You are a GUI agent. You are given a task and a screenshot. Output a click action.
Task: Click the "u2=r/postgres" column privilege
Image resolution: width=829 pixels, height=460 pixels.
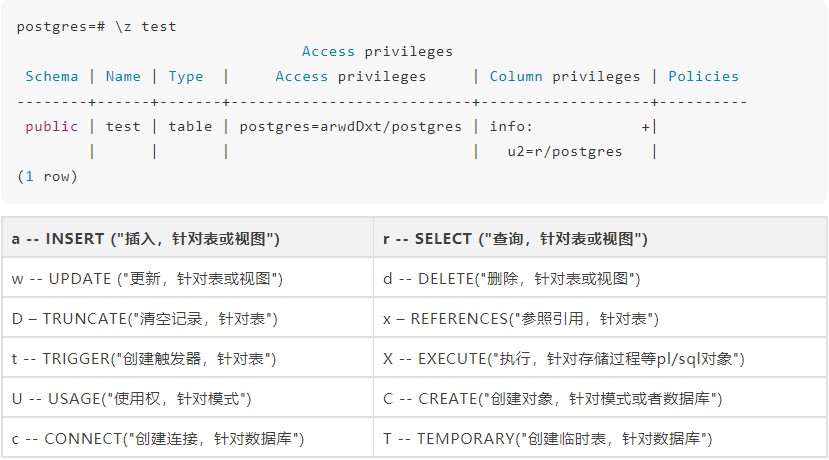click(564, 151)
